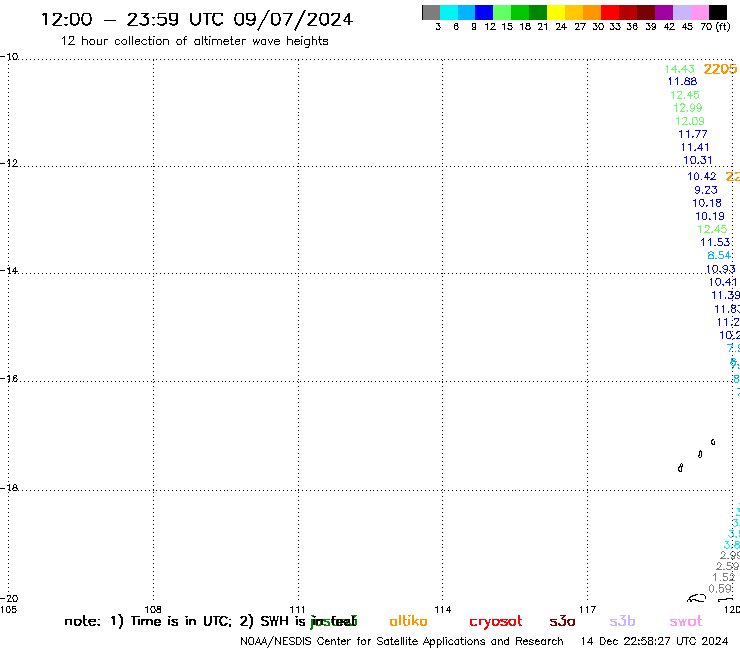Click the s3a satellite legend label
The height and width of the screenshot is (650, 740).
tap(562, 621)
